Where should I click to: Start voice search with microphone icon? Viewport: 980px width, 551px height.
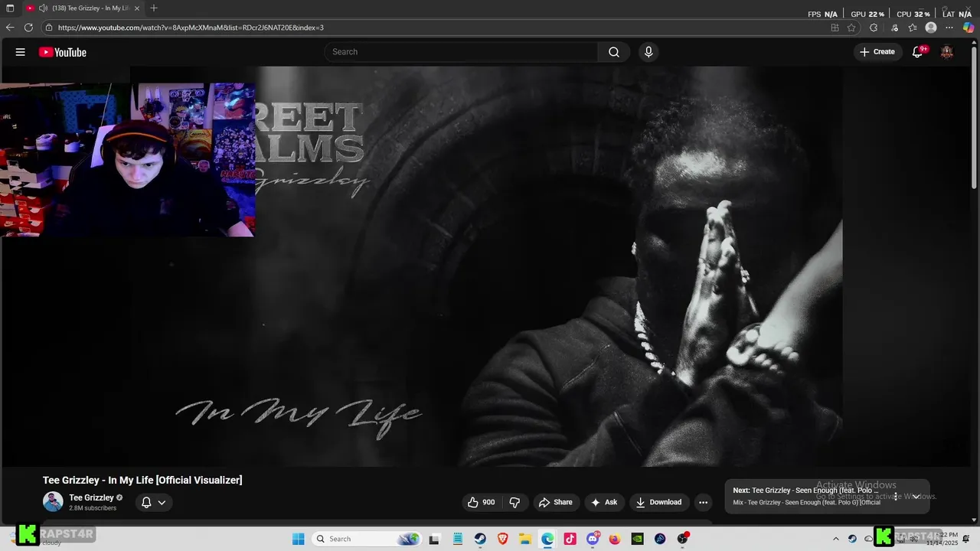[648, 52]
